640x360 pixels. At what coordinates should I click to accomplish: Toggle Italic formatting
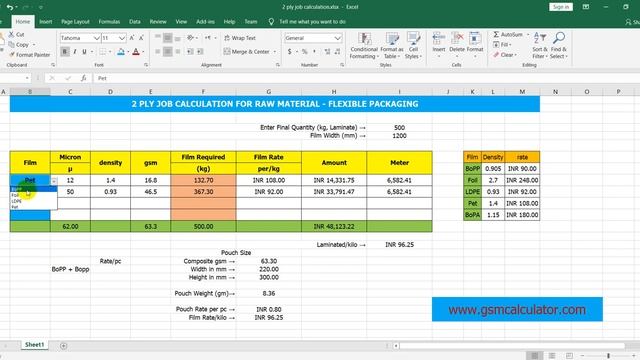(x=75, y=52)
